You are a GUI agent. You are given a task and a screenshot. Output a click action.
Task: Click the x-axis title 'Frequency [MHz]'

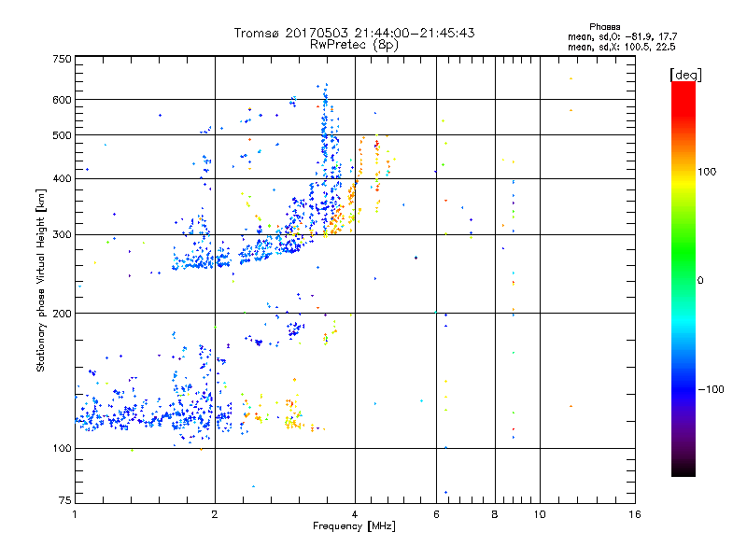354,526
